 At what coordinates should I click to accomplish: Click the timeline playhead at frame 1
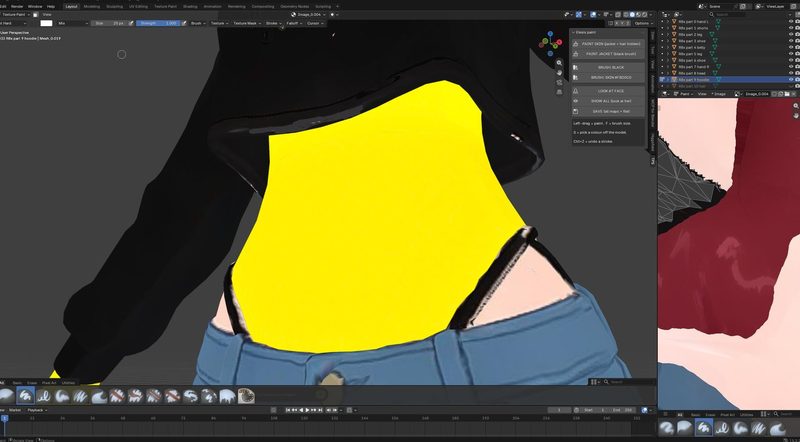[5, 419]
